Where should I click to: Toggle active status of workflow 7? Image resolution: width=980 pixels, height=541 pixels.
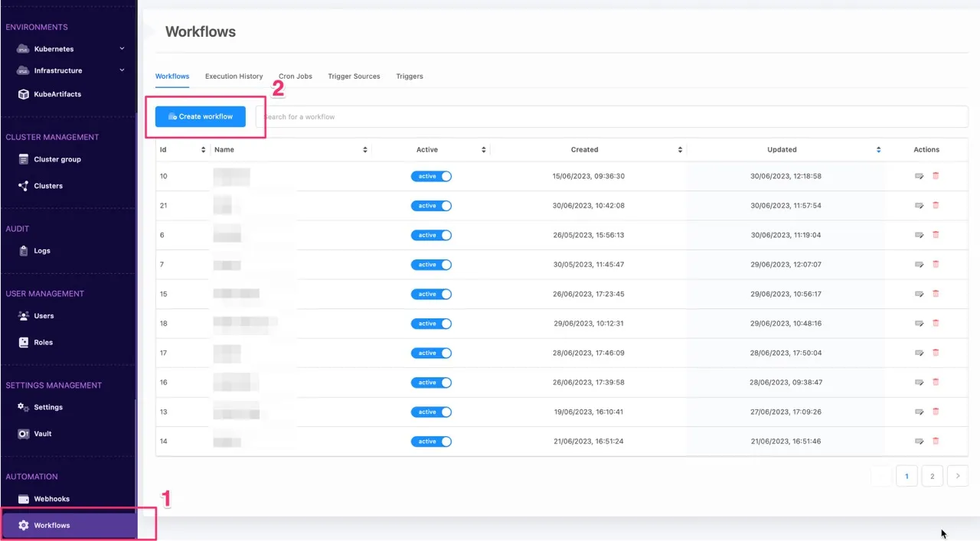[x=431, y=265]
